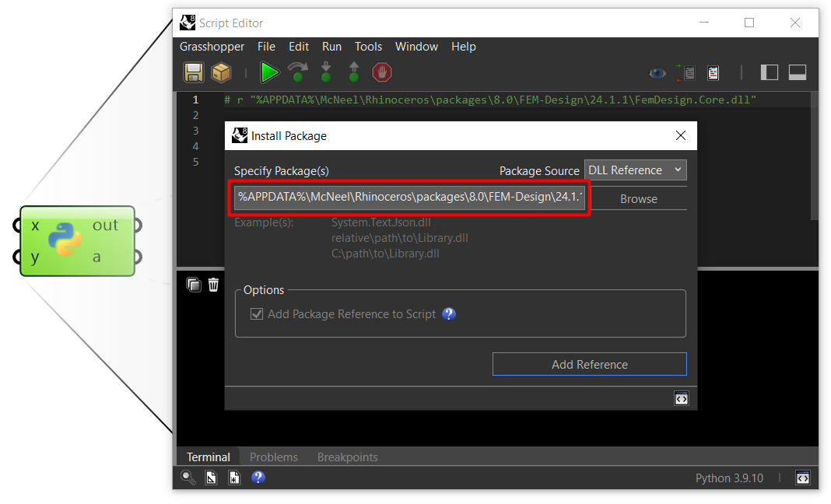Click the toolbar icon with green and red arrows
This screenshot has width=831, height=504.
coord(685,72)
